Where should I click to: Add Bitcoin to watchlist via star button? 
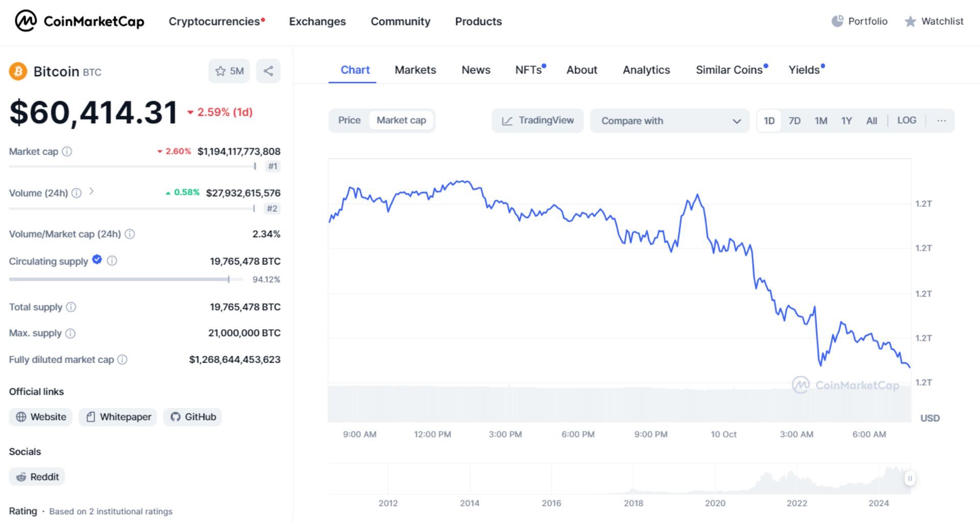(229, 71)
